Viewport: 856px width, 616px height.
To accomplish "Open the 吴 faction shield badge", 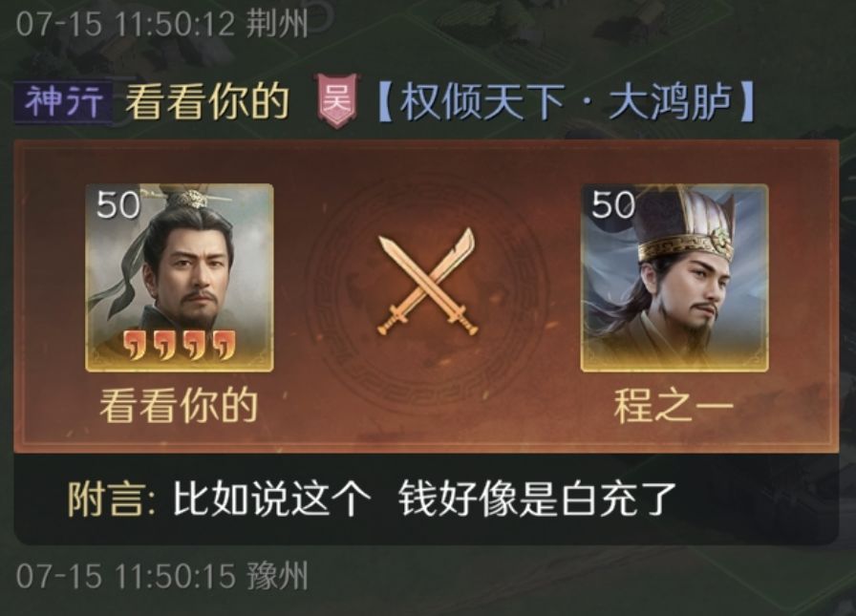I will (x=337, y=100).
